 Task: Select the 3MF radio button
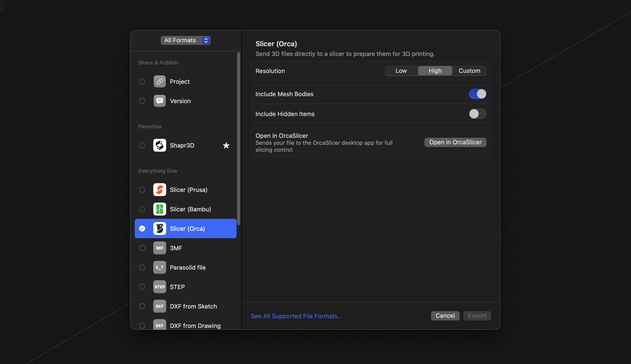[142, 248]
